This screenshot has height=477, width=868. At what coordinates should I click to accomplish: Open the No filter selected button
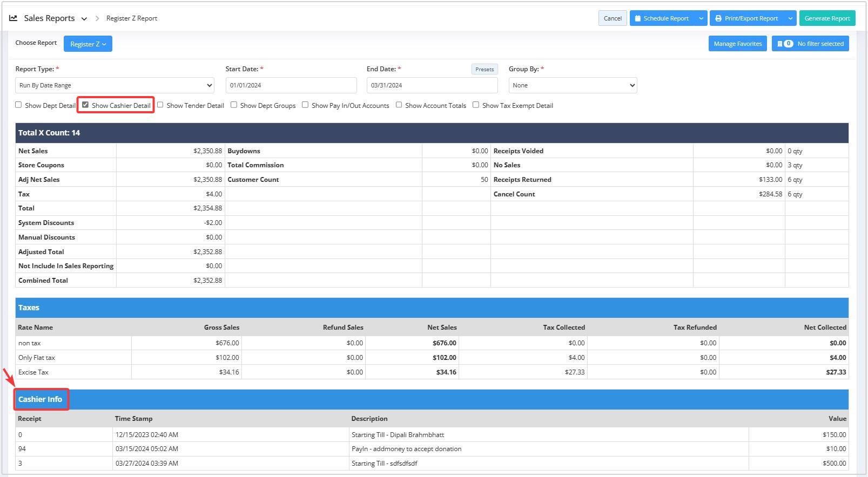click(810, 44)
